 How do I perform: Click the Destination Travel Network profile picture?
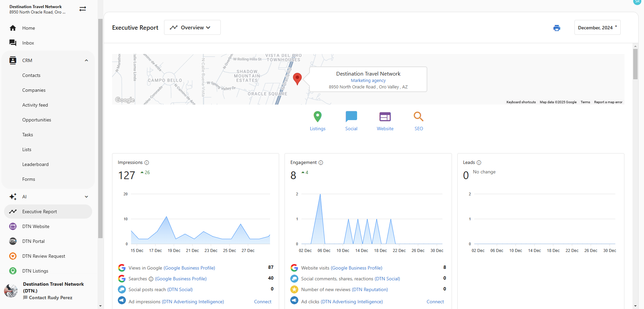coord(11,290)
